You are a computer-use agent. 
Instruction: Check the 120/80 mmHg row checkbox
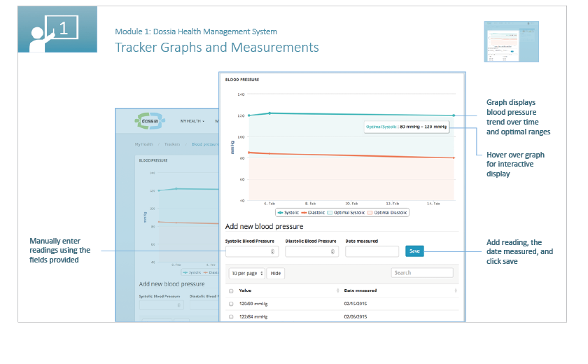click(x=231, y=304)
